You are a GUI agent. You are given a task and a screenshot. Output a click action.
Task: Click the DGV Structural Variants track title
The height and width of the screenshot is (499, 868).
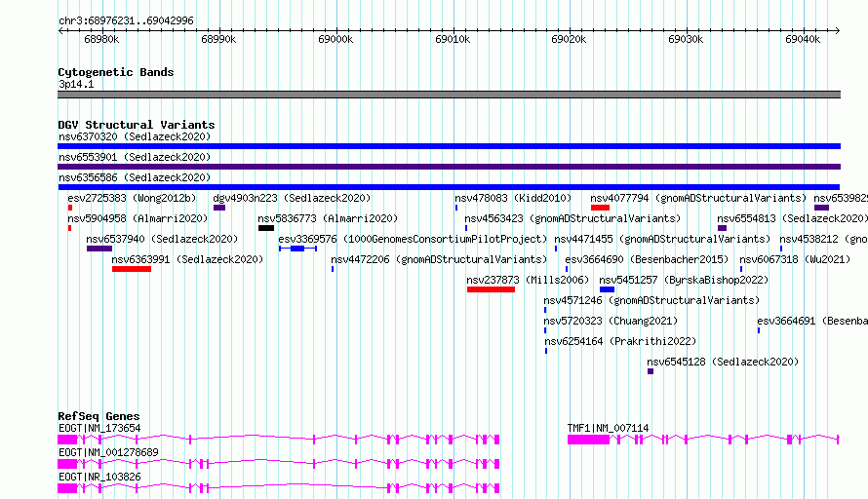[137, 125]
